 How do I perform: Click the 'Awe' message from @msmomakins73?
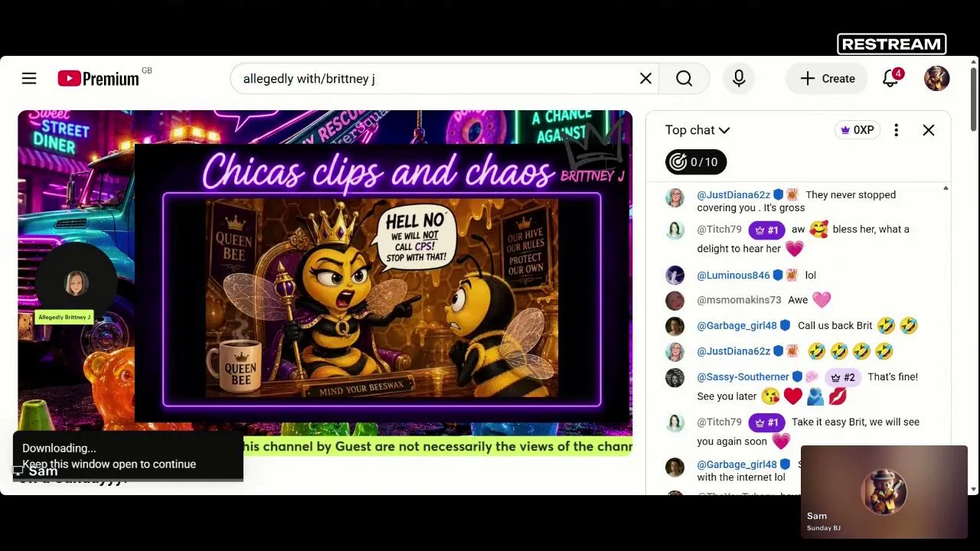point(798,300)
